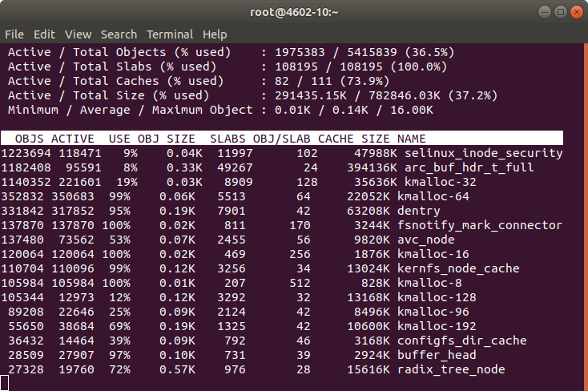Click the terminal cursor block at bottom
588x391 pixels.
tap(4, 383)
